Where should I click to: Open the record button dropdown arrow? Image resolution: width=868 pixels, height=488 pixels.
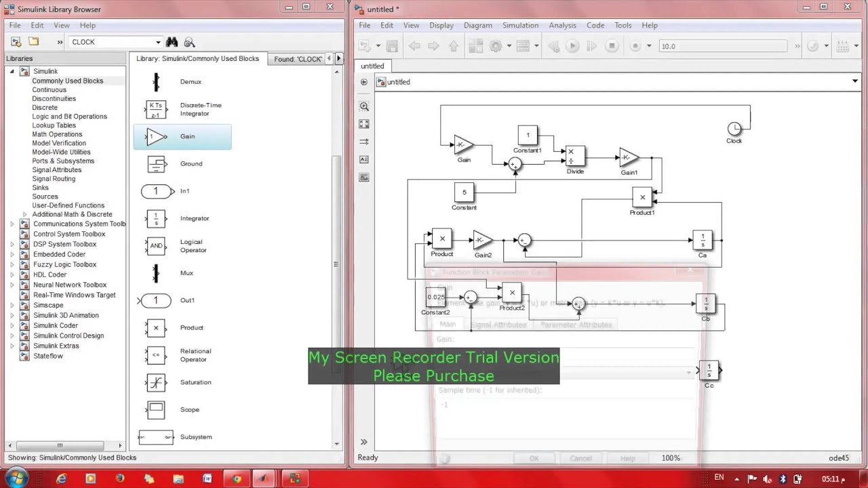coord(648,46)
